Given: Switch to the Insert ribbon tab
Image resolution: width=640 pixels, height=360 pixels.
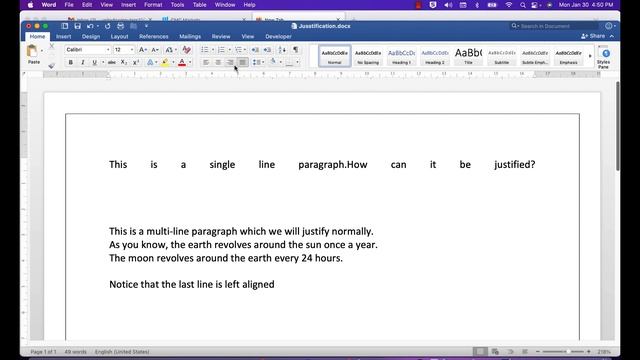Looking at the screenshot, I should click(63, 36).
